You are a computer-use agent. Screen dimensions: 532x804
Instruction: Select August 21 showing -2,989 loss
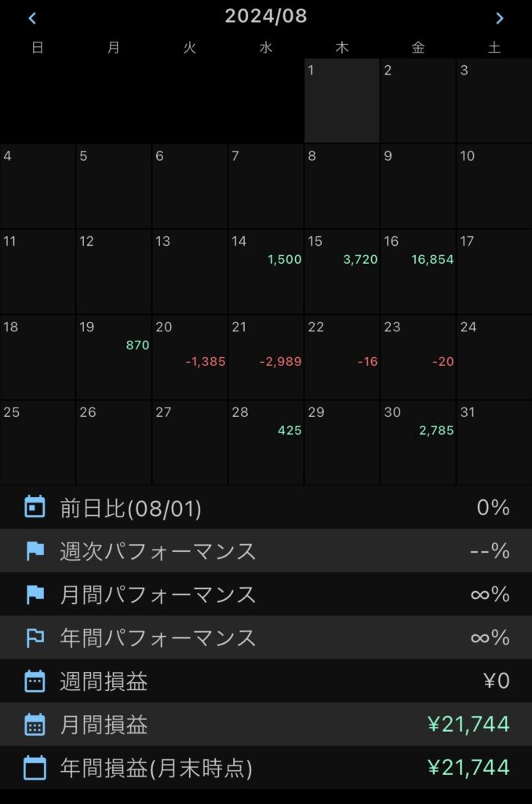pyautogui.click(x=266, y=357)
